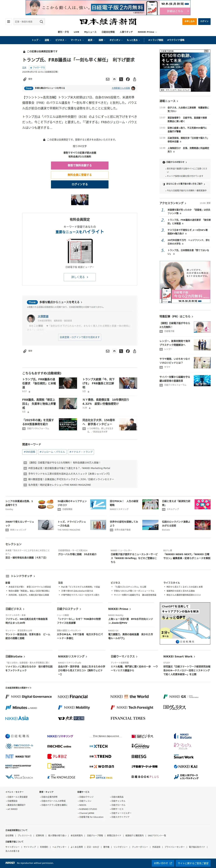Click the share-sheet icon below the Think! section
Image resolution: width=216 pixels, height=868 pixels.
[x=135, y=351]
